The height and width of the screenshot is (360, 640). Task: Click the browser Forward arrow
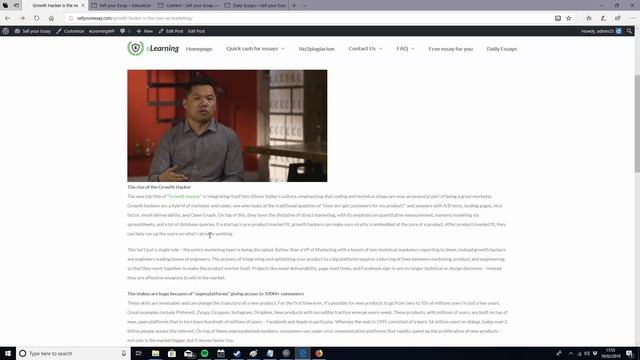(x=22, y=18)
